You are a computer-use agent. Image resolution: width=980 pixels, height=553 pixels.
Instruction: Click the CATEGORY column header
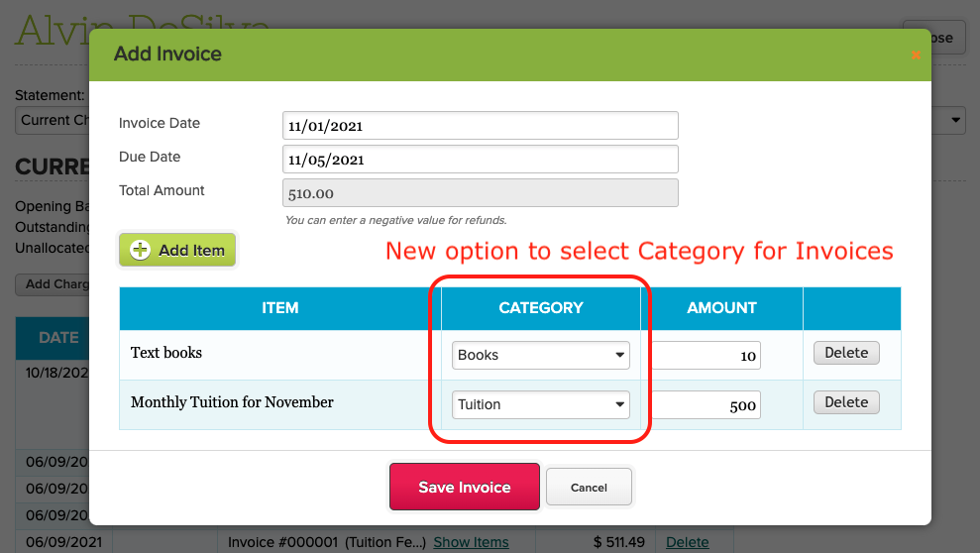(x=541, y=308)
